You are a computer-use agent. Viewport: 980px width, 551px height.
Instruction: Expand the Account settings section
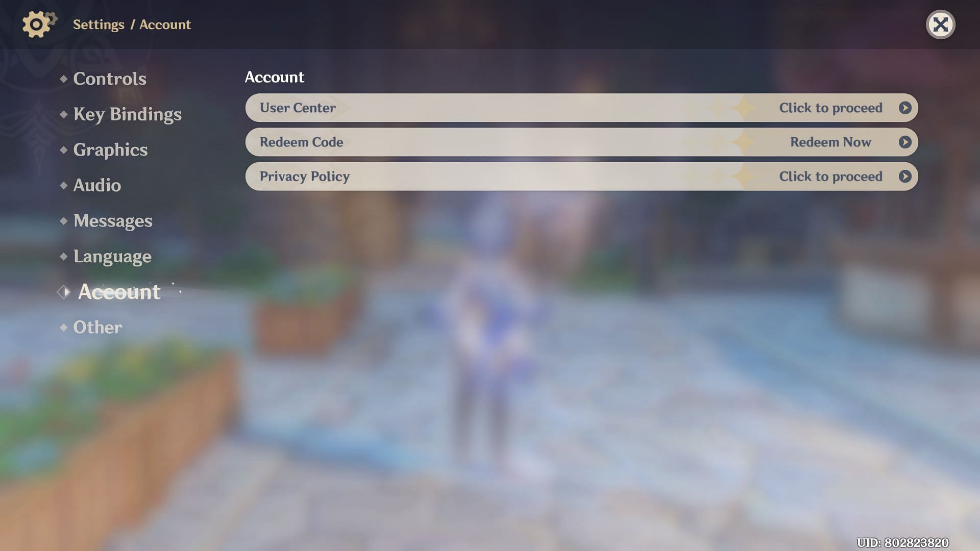pyautogui.click(x=118, y=291)
